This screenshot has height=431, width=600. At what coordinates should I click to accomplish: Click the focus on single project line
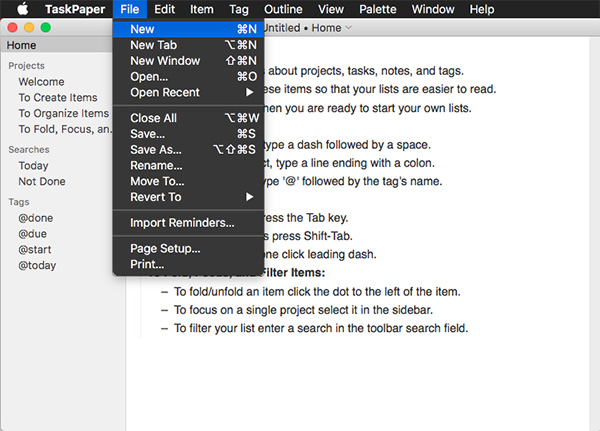(303, 310)
